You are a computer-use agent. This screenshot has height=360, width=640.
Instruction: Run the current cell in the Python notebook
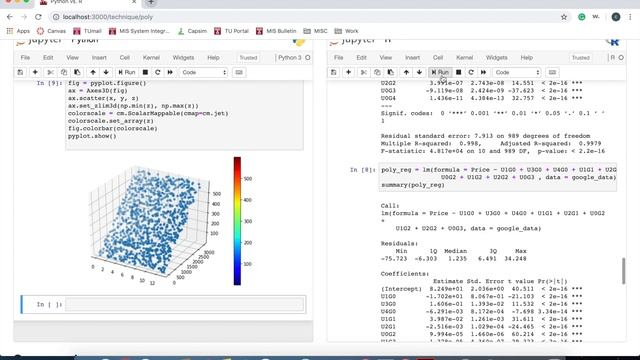(x=127, y=72)
